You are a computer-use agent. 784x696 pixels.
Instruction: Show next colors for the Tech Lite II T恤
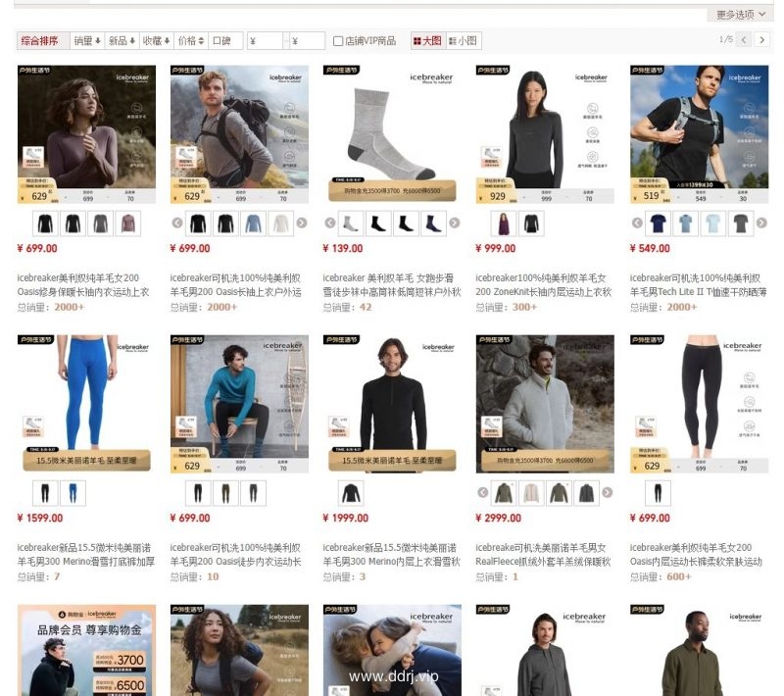click(761, 223)
